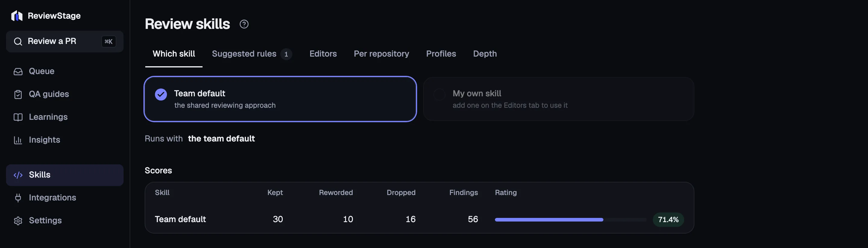Click the 71.4% rating badge

click(x=668, y=220)
